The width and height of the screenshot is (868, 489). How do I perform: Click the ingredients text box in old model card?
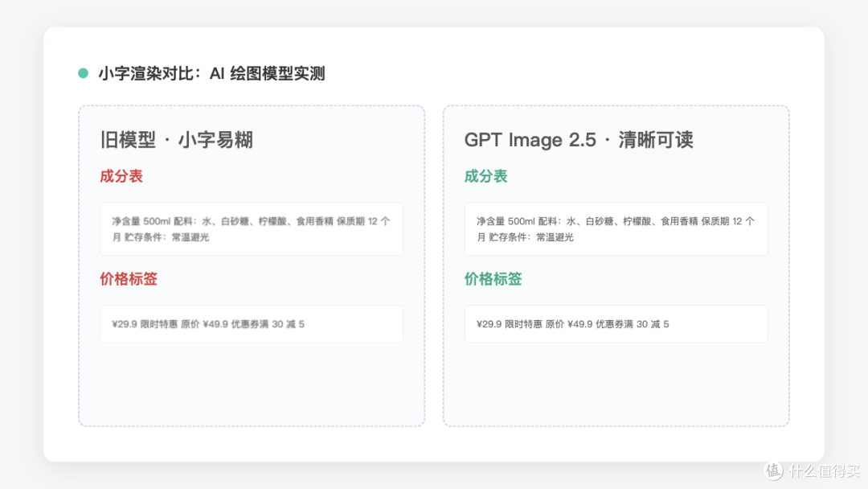pos(252,228)
